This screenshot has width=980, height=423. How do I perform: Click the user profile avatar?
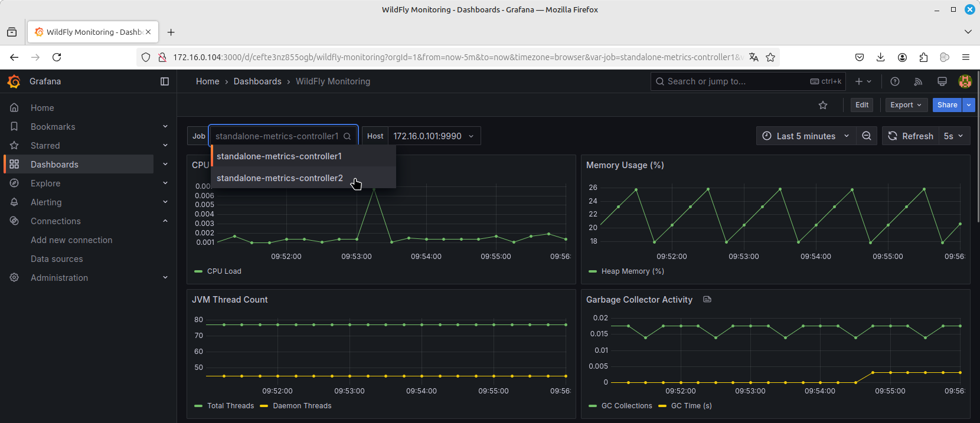965,81
